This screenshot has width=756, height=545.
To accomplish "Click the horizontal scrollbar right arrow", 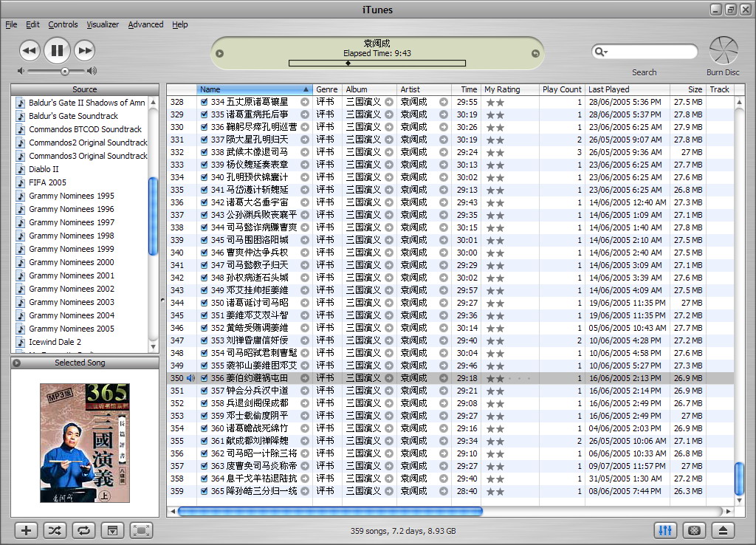I will click(x=728, y=511).
